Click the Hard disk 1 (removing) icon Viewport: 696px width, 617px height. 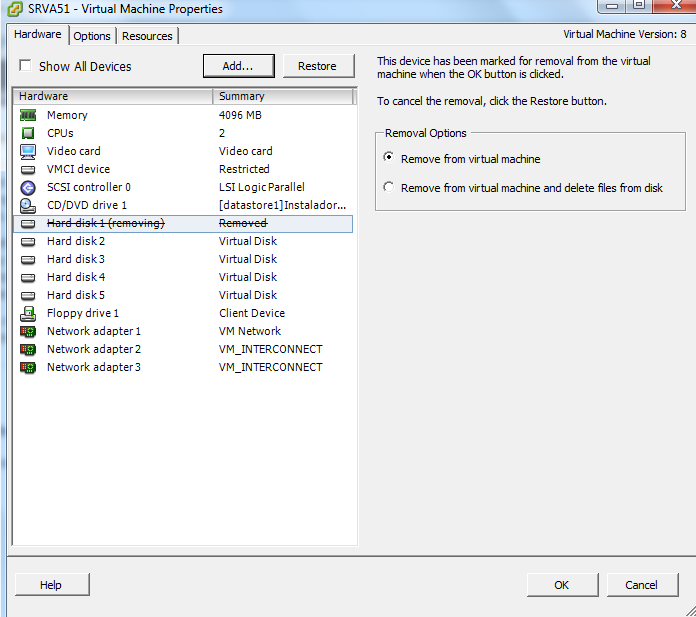[28, 224]
